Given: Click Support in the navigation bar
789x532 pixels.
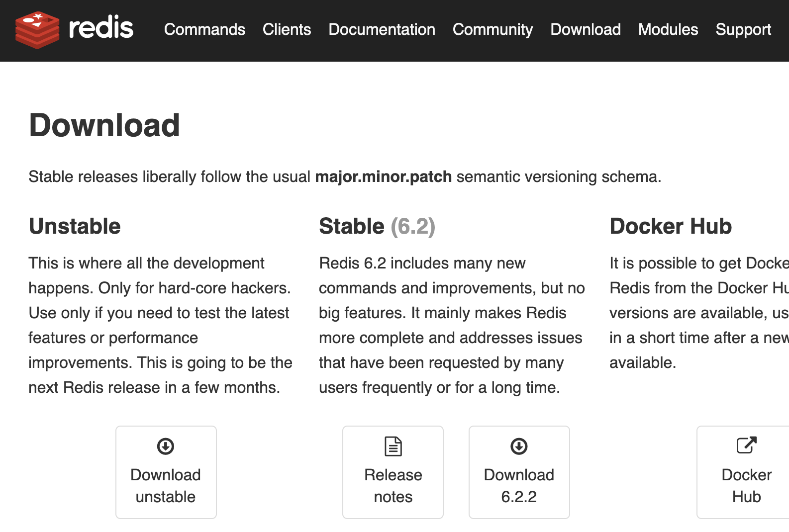Looking at the screenshot, I should coord(743,29).
